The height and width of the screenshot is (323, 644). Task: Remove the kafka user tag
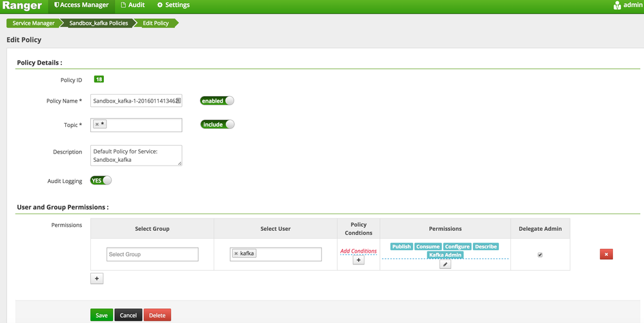236,253
